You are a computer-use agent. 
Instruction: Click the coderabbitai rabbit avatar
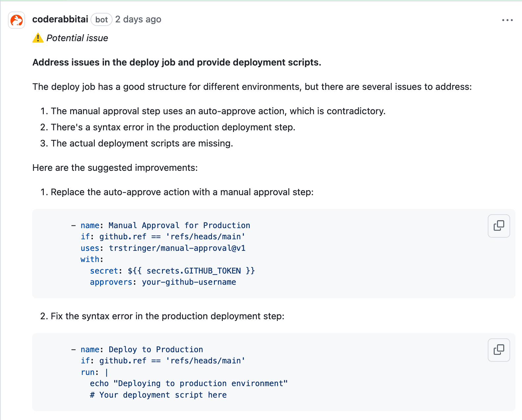tap(16, 20)
